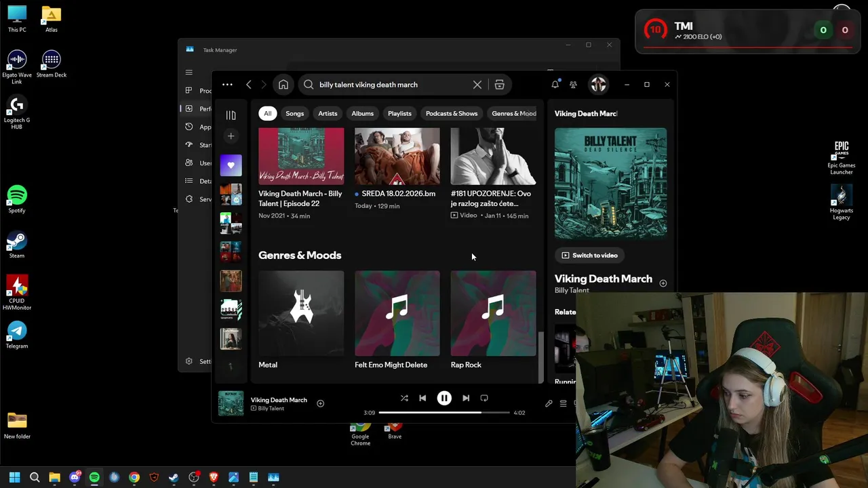Viewport: 868px width, 488px height.
Task: Open lyrics with the microphone icon
Action: point(549,404)
